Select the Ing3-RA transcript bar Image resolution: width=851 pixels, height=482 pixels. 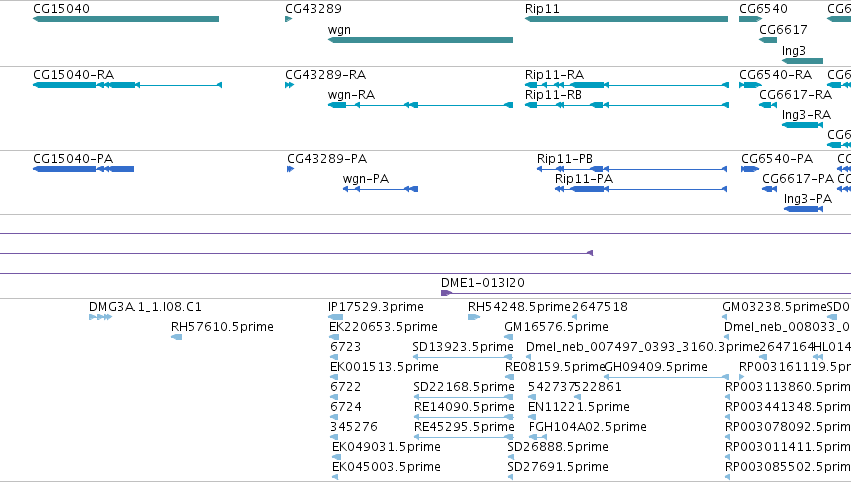[x=802, y=125]
